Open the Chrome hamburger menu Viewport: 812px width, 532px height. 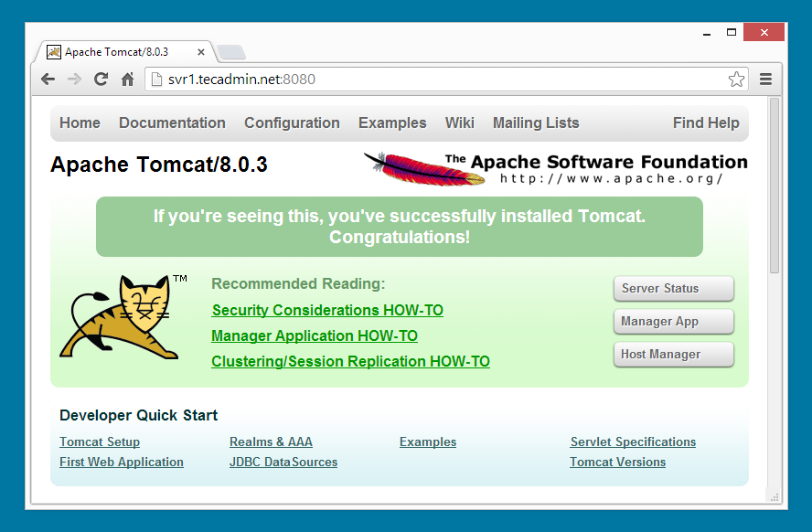[766, 80]
